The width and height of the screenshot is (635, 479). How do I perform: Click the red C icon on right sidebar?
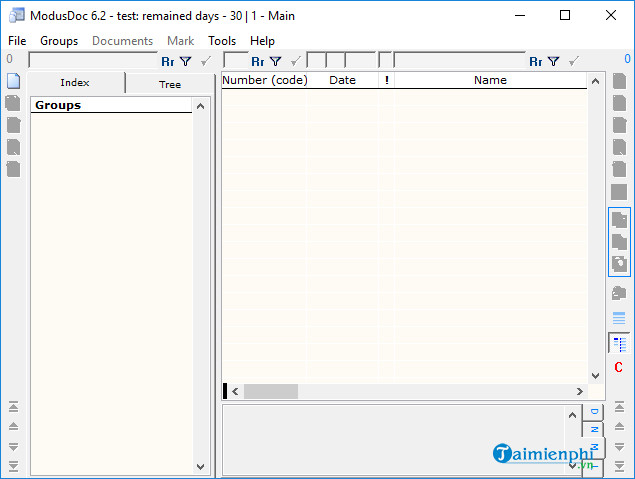[x=619, y=368]
